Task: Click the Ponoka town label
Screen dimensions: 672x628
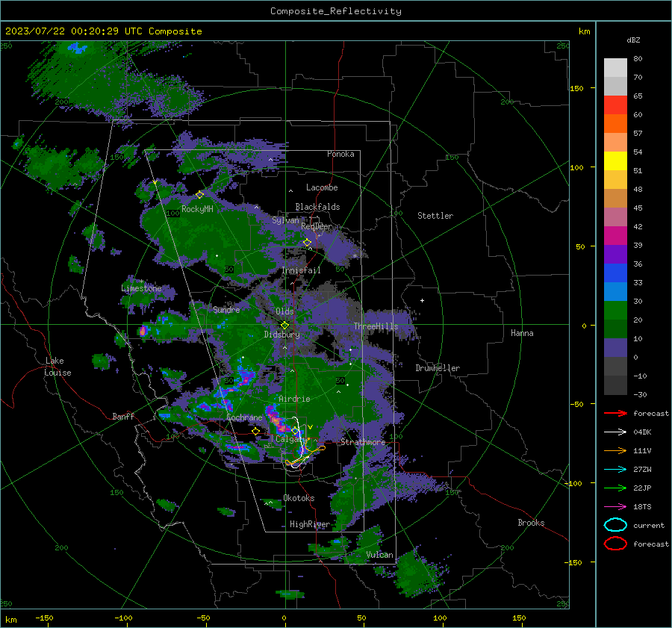Action: pos(340,154)
